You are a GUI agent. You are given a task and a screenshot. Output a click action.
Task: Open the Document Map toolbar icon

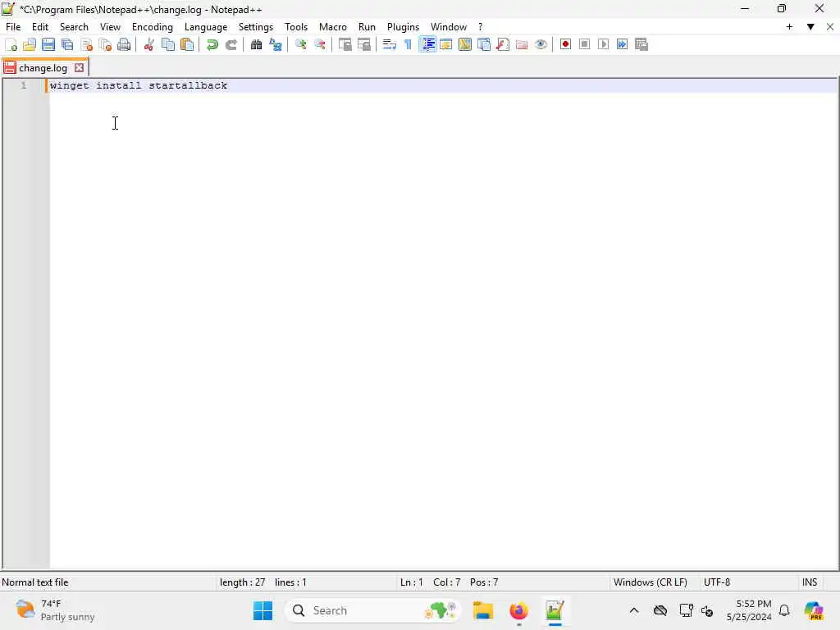465,44
